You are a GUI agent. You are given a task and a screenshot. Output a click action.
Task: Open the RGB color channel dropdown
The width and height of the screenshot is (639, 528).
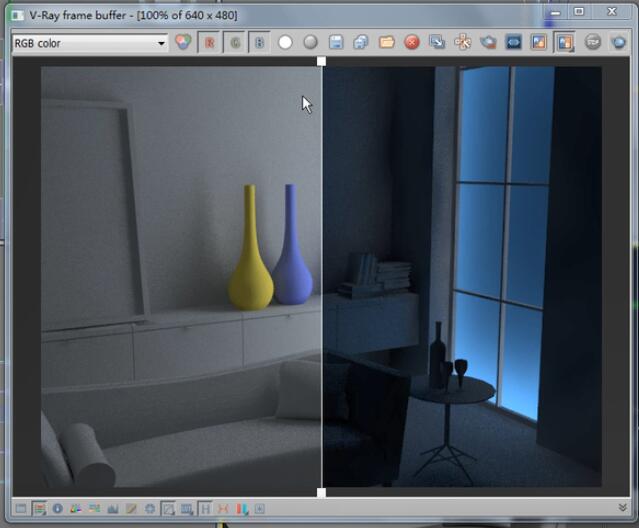click(89, 43)
